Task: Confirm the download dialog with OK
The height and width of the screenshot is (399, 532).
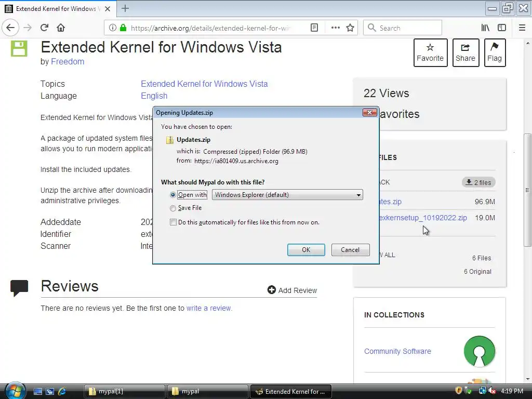Action: tap(306, 250)
